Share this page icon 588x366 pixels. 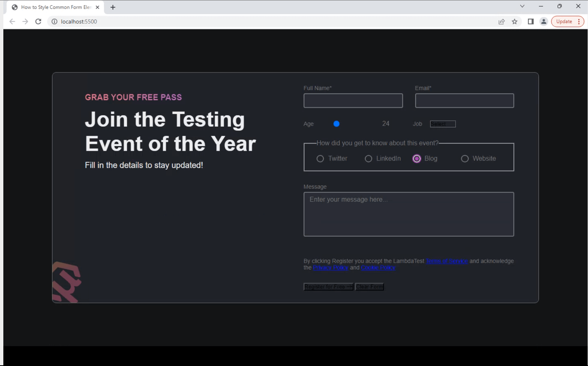pos(501,22)
